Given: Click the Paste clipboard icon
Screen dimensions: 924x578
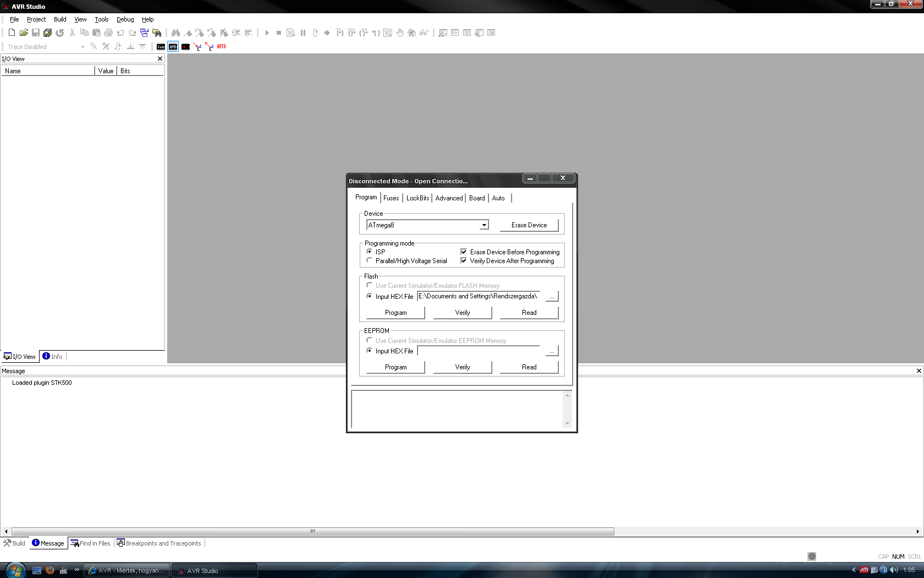Looking at the screenshot, I should pyautogui.click(x=96, y=33).
